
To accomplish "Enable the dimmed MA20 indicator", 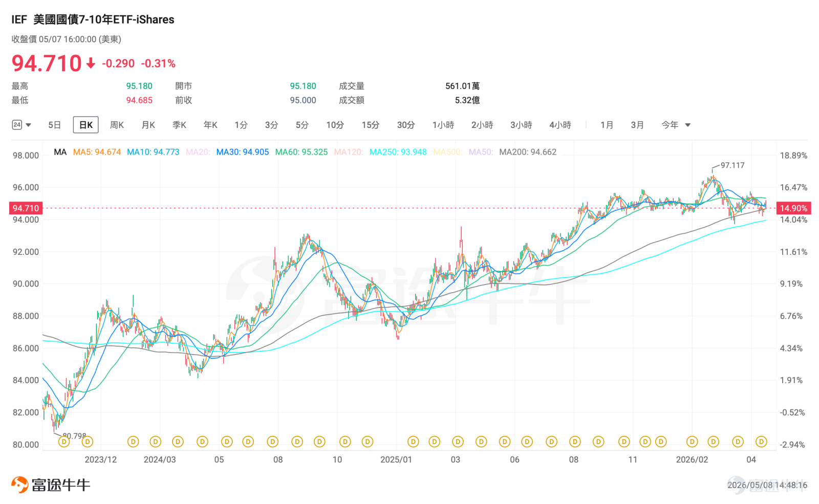I will [198, 152].
